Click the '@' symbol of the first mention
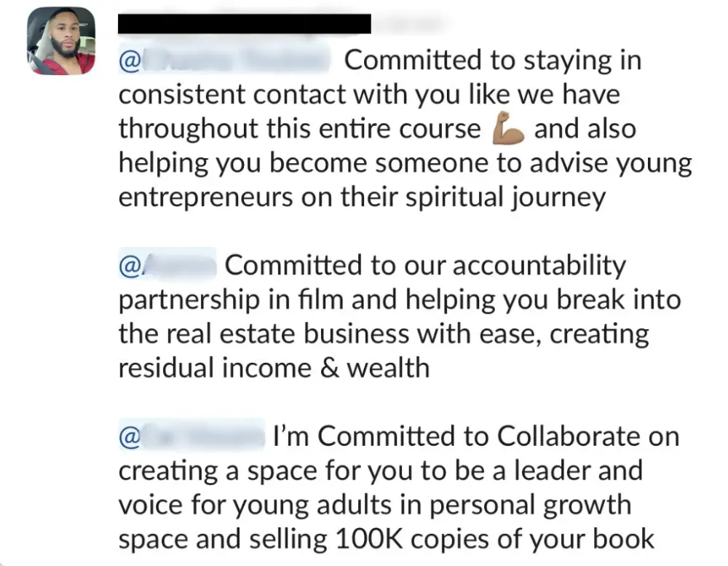This screenshot has height=566, width=728. tap(127, 61)
